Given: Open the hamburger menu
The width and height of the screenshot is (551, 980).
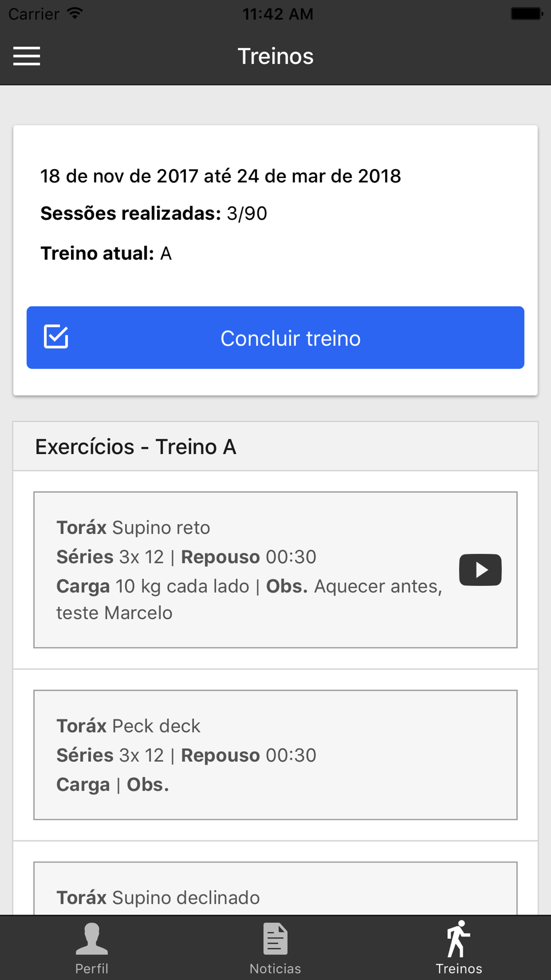Looking at the screenshot, I should pos(26,56).
